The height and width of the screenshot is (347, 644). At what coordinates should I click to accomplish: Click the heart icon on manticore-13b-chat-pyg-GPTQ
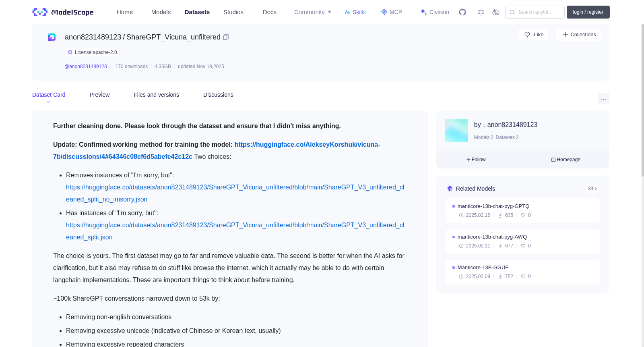523,215
